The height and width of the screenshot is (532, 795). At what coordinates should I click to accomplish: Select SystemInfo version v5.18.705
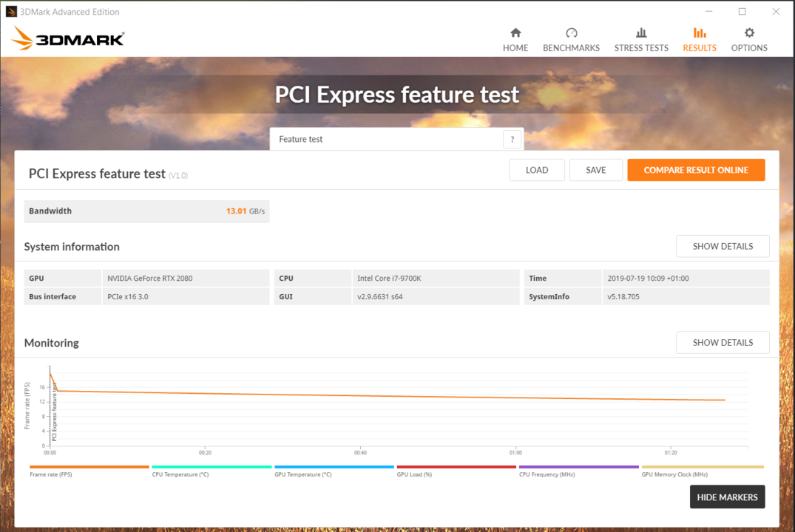coord(623,296)
